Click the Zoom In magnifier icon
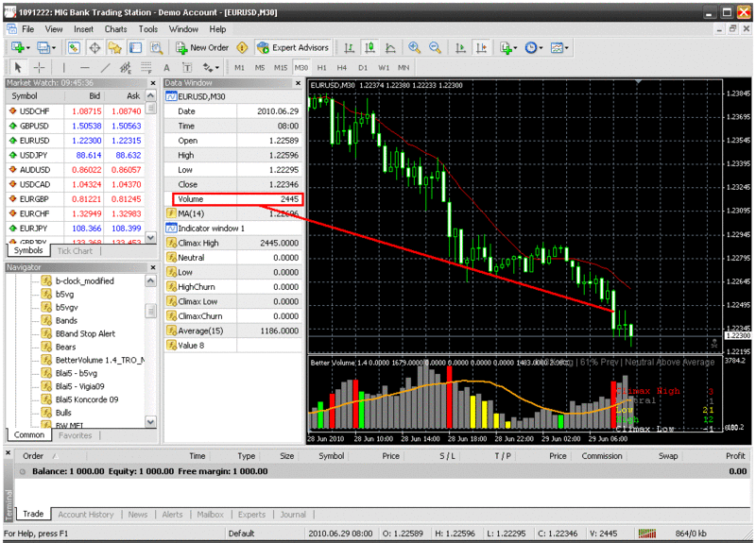This screenshot has width=756, height=543. pos(415,47)
